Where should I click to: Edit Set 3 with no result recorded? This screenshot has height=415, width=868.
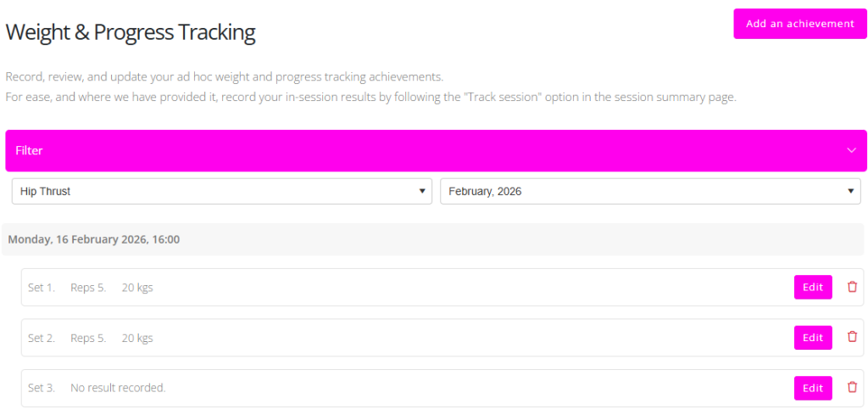click(x=812, y=388)
